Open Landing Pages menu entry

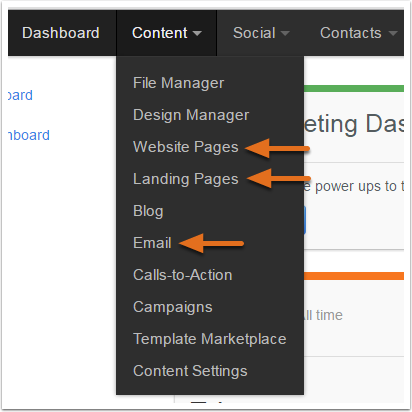(186, 179)
